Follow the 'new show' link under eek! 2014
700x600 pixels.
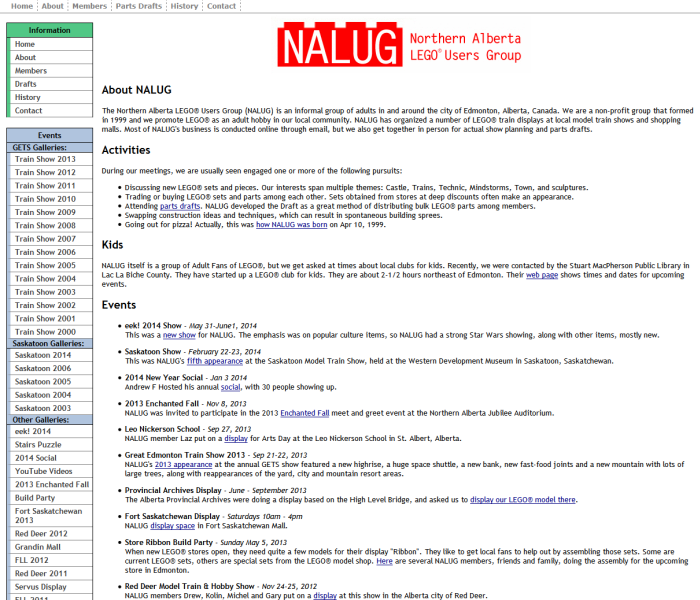pyautogui.click(x=179, y=335)
